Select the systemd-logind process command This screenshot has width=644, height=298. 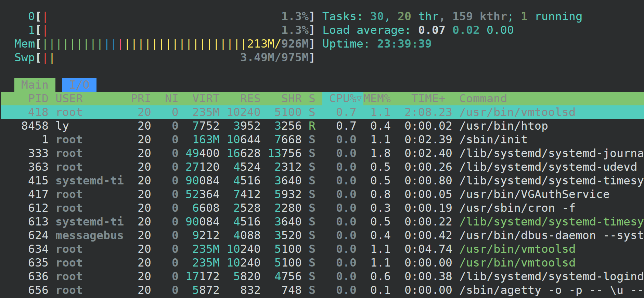coord(551,276)
